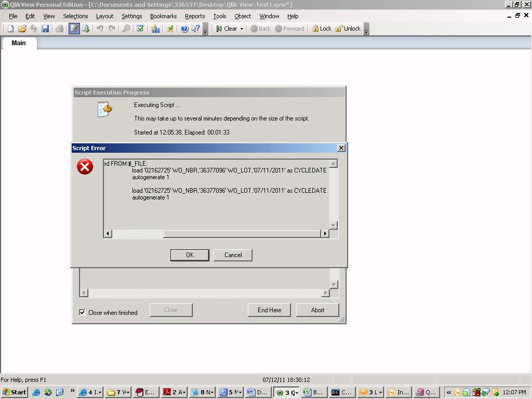Open Internet Explorer quick launch icon
Viewport: 532px width, 399px height.
36,393
